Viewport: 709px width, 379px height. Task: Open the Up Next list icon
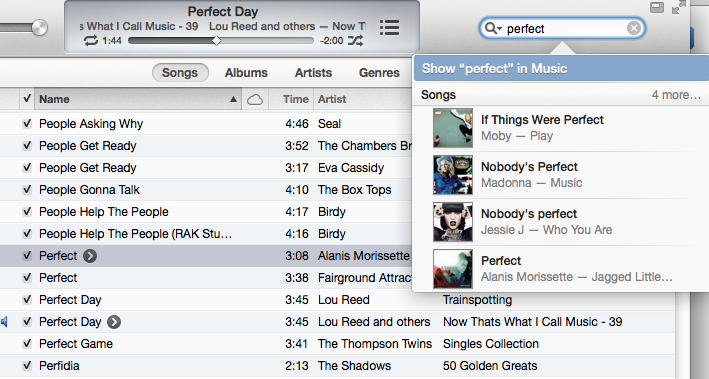(x=389, y=28)
